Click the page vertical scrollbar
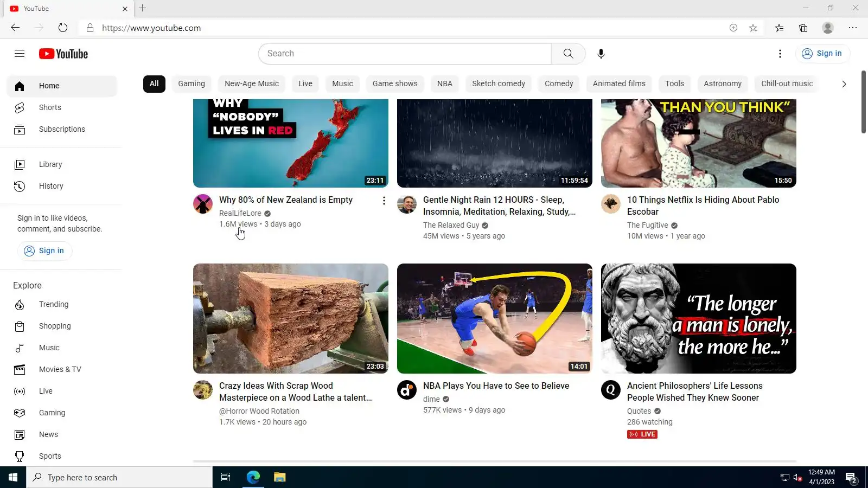Screen dimensions: 868x488 coord(864,102)
